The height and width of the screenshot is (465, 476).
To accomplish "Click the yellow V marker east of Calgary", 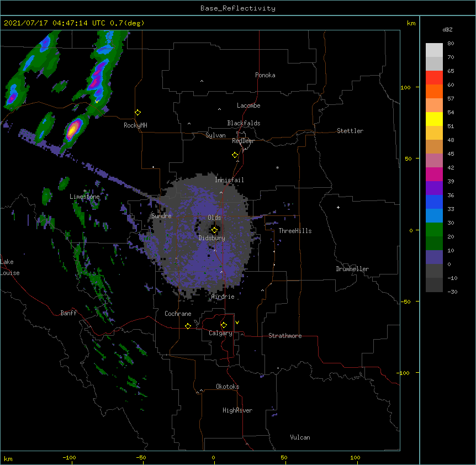I will click(237, 323).
